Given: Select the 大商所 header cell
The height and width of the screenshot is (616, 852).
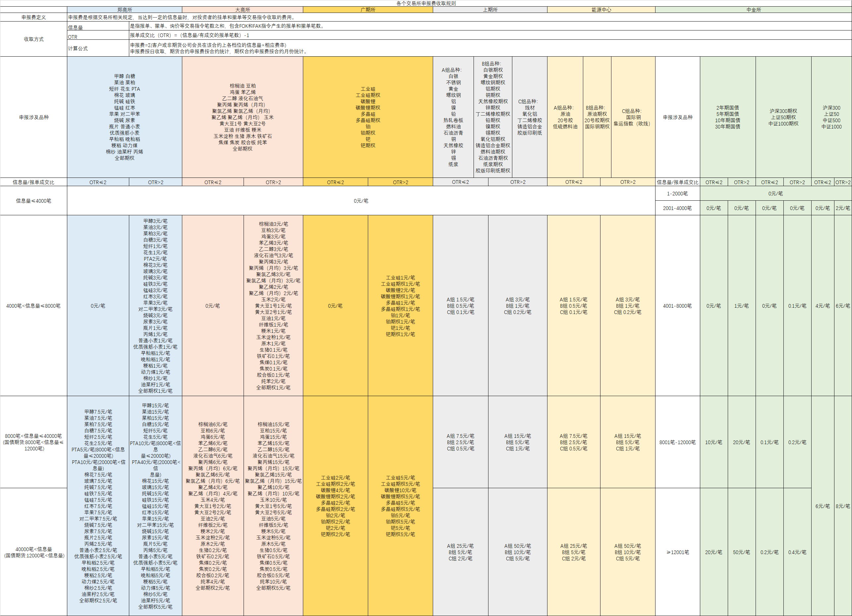Looking at the screenshot, I should (x=242, y=10).
